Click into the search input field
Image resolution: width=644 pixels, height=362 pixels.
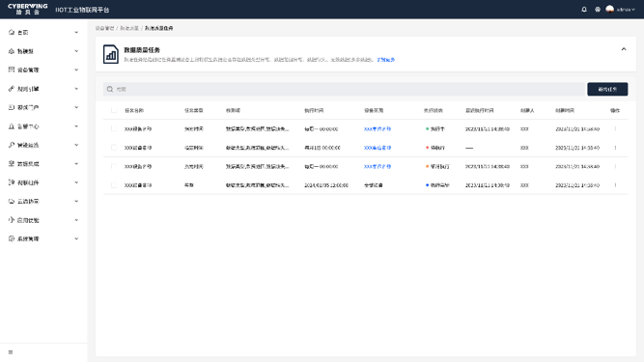tap(344, 89)
